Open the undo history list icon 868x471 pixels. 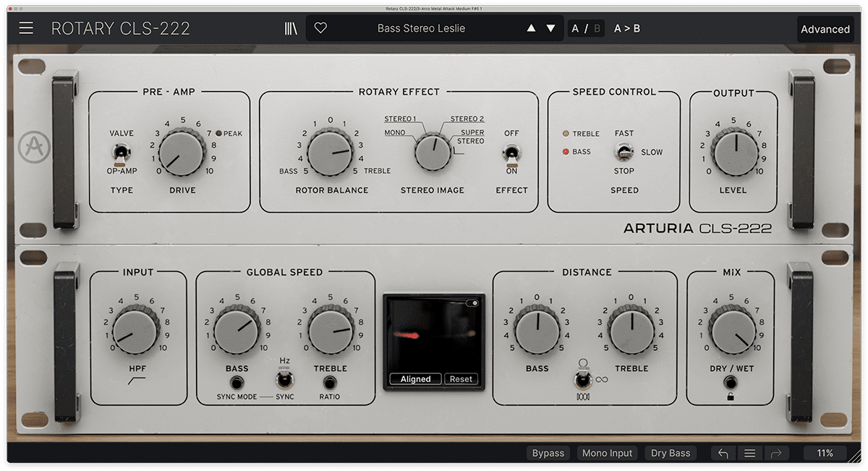[x=750, y=453]
